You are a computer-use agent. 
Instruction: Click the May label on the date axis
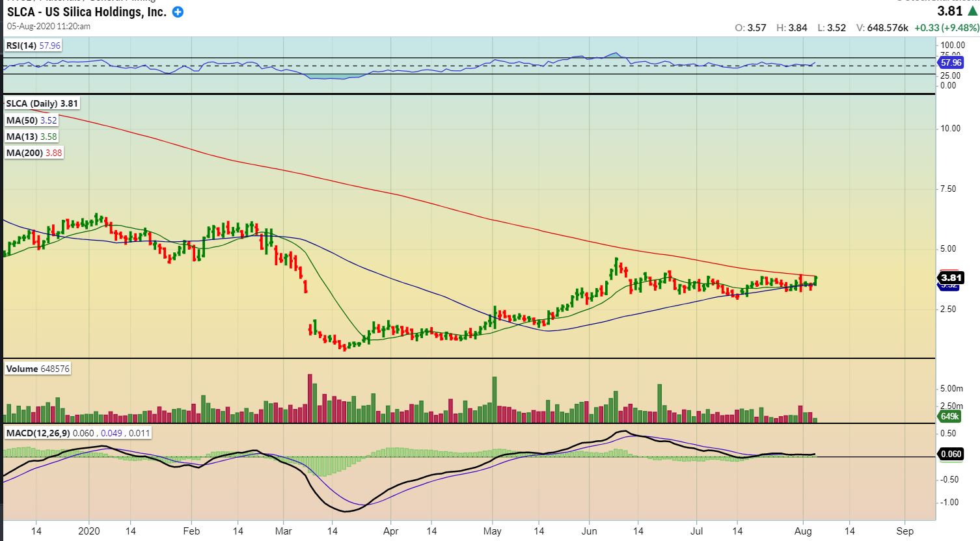(x=493, y=531)
